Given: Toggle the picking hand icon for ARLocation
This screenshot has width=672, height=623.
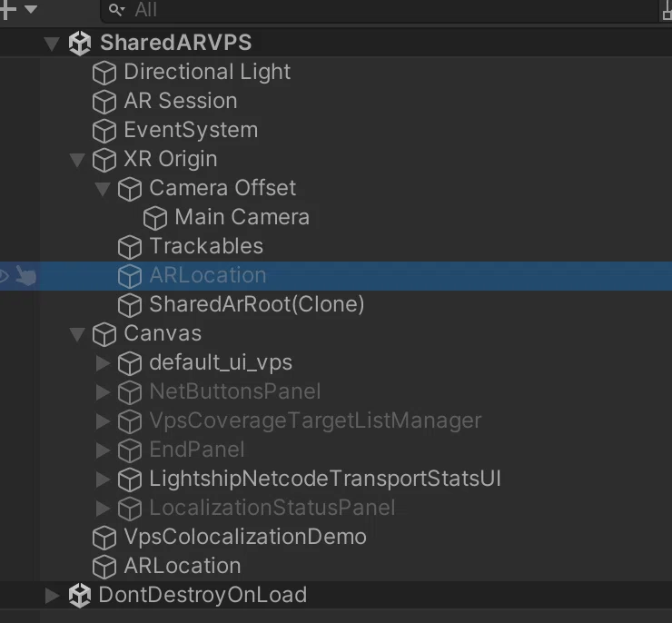Looking at the screenshot, I should [x=25, y=275].
